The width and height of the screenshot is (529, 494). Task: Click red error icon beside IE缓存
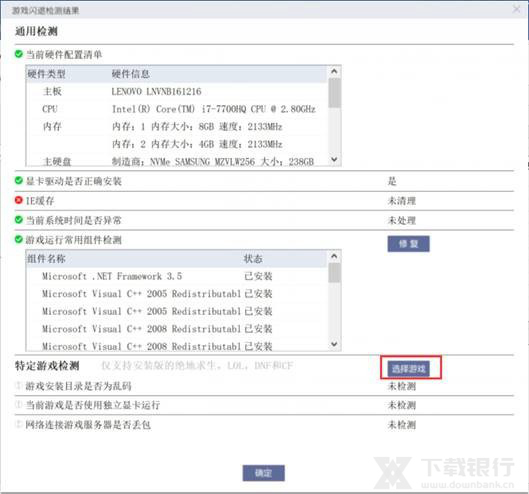(19, 200)
